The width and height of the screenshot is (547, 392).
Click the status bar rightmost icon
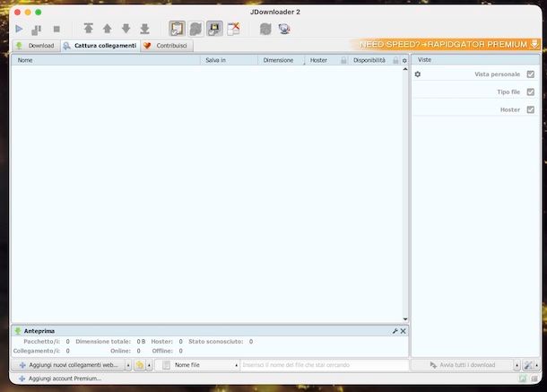(534, 379)
